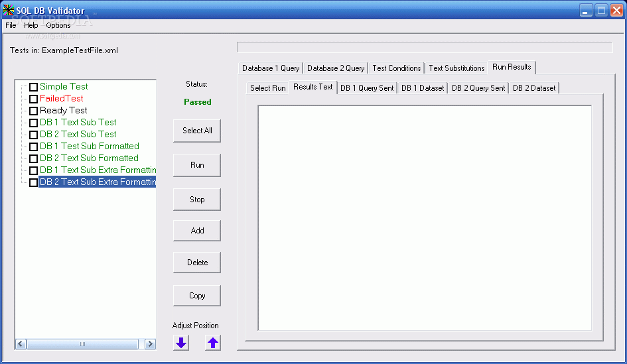Click the green Passed status text
The height and width of the screenshot is (364, 627).
pos(198,102)
